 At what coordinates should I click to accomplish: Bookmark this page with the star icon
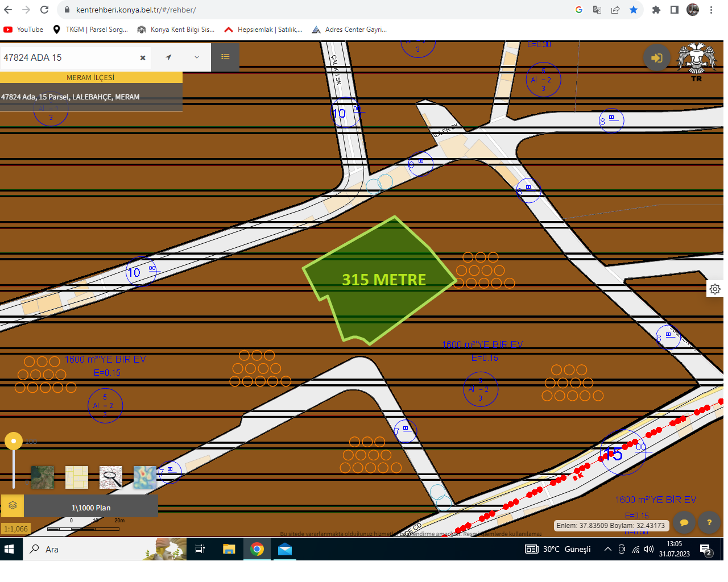(x=634, y=10)
